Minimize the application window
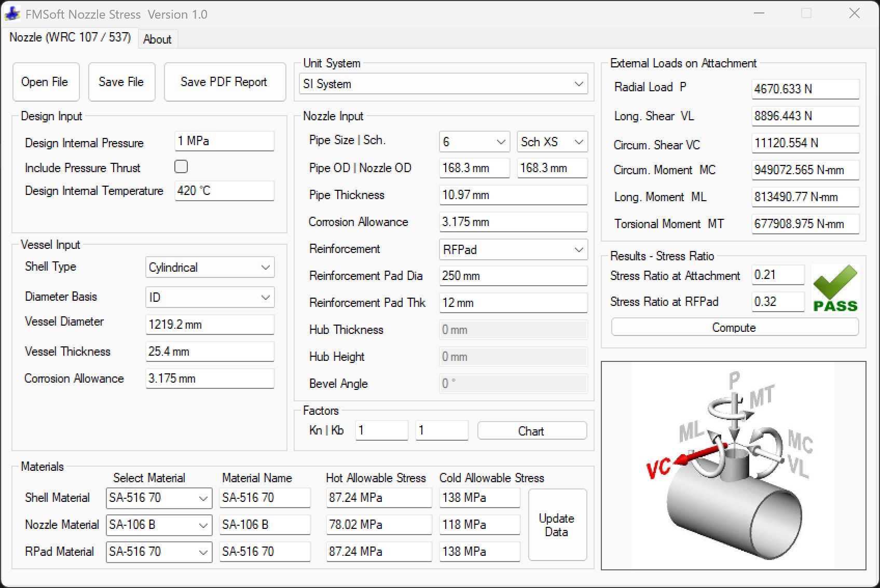The image size is (880, 588). point(759,13)
